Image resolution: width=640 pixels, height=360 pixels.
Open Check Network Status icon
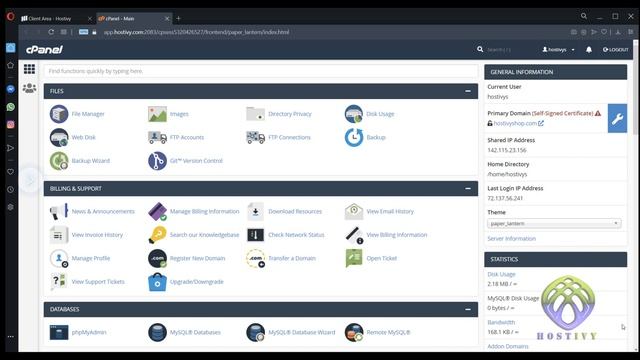[256, 235]
